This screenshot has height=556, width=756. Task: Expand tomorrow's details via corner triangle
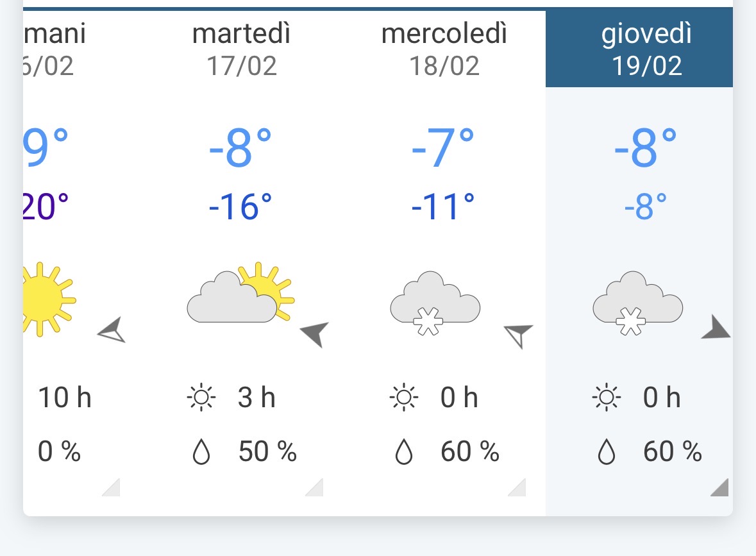point(112,488)
